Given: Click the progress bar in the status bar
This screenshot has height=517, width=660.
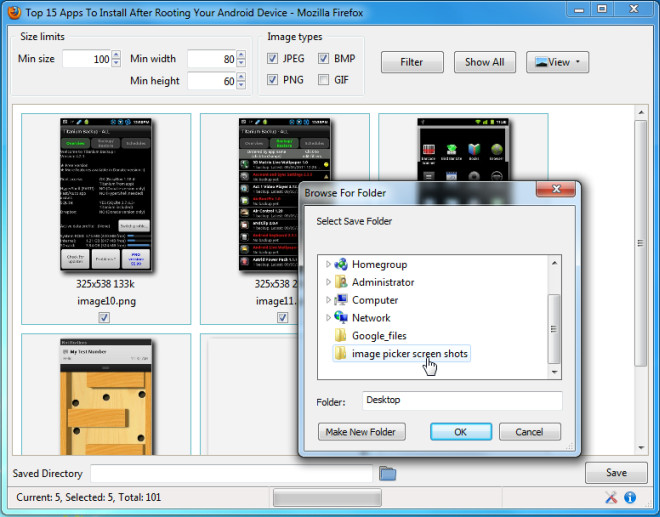Looking at the screenshot, I should pyautogui.click(x=327, y=497).
